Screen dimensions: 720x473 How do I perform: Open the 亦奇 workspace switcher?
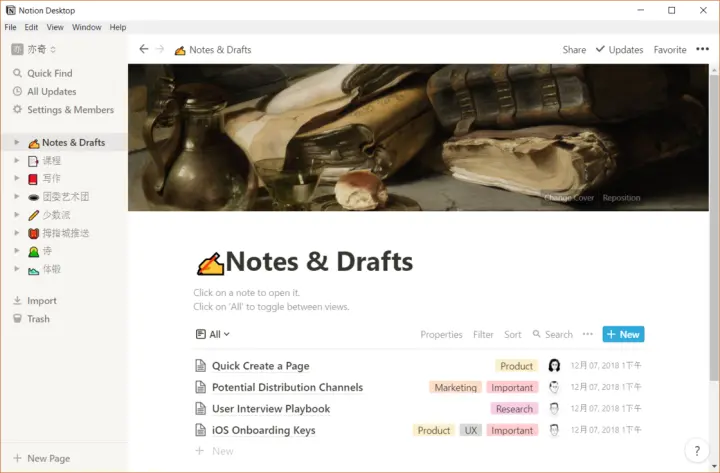click(x=34, y=49)
